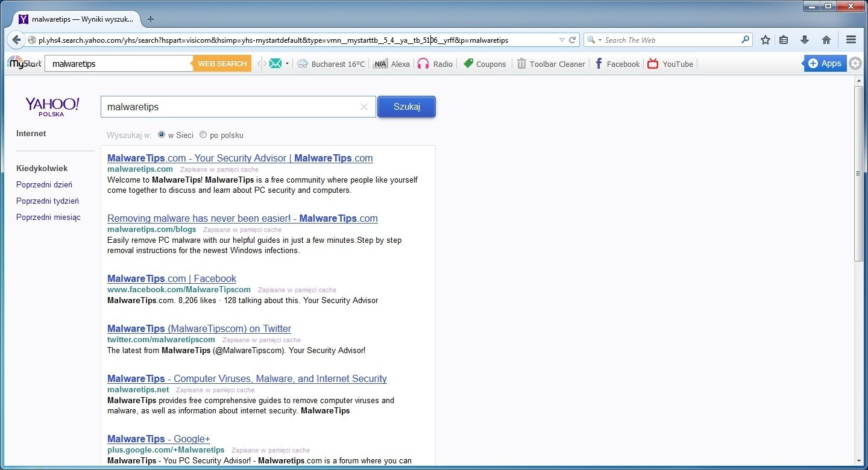
Task: Open the Downloads arrow icon
Action: [x=805, y=40]
